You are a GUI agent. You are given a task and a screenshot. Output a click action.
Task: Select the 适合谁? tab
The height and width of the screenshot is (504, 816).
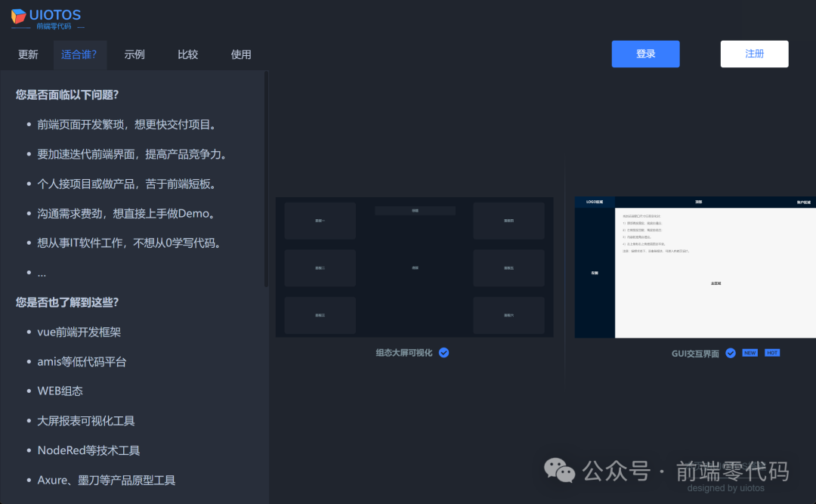tap(79, 54)
